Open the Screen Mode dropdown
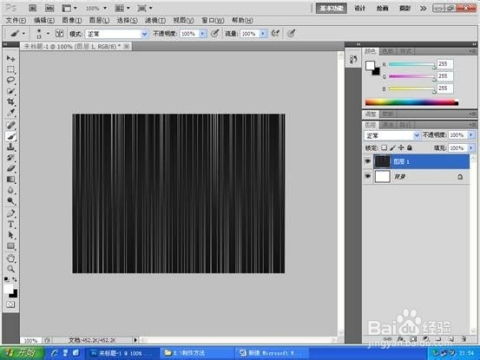480x360 pixels. [x=145, y=8]
